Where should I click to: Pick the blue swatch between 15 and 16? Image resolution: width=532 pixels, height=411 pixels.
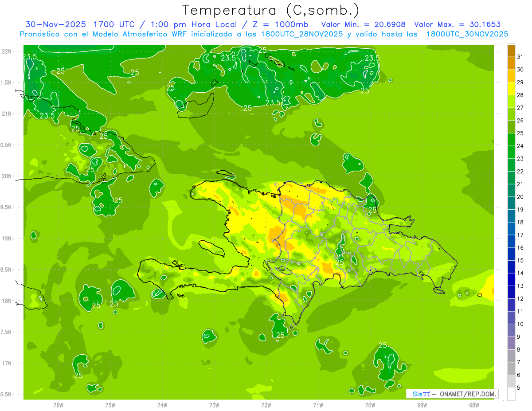click(511, 254)
